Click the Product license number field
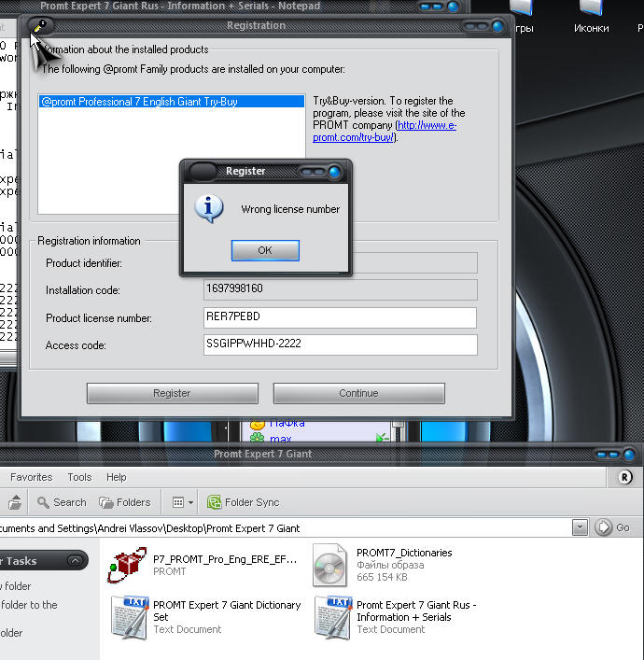Screen dimensions: 644x660 [340, 317]
